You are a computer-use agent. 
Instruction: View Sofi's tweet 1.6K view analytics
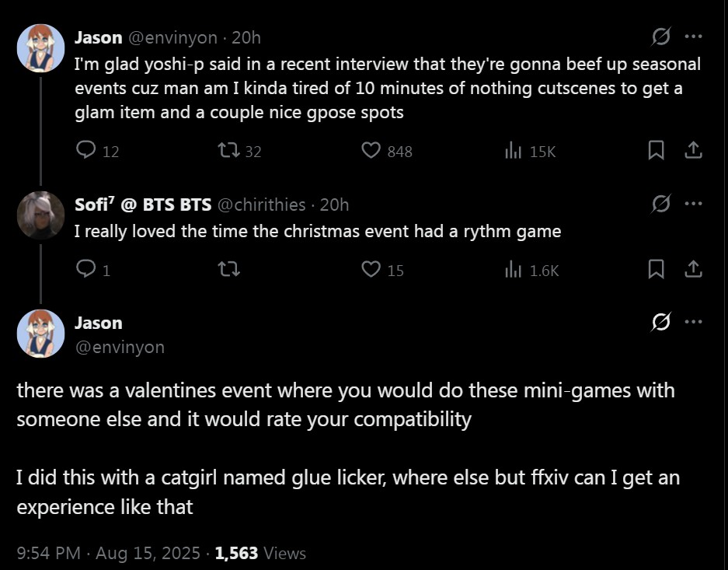pos(513,270)
